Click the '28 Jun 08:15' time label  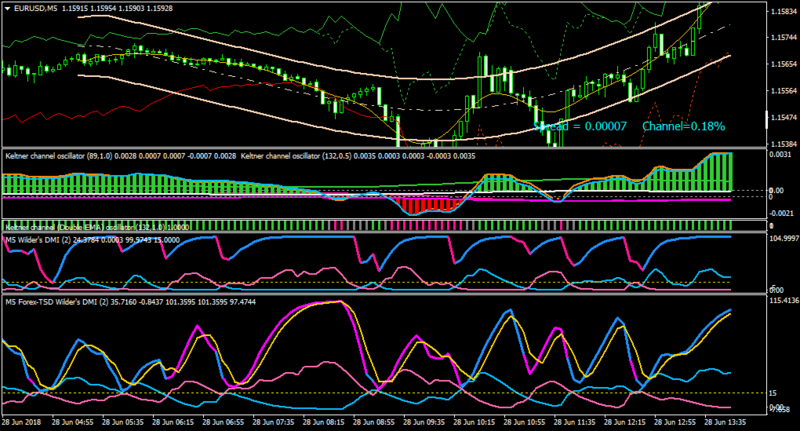[x=323, y=422]
